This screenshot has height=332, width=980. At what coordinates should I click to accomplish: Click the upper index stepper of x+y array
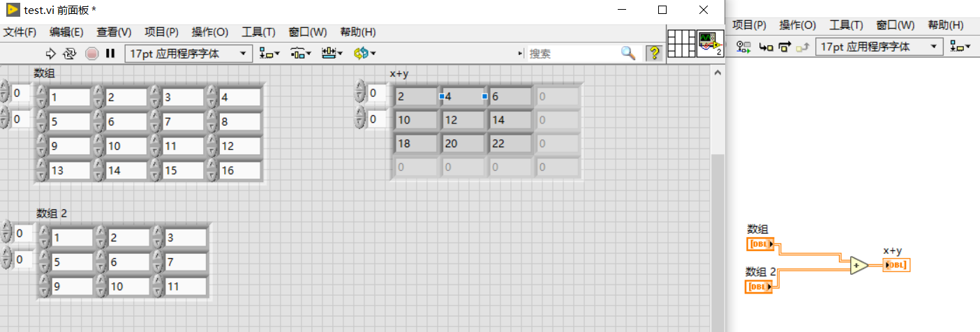pos(360,92)
